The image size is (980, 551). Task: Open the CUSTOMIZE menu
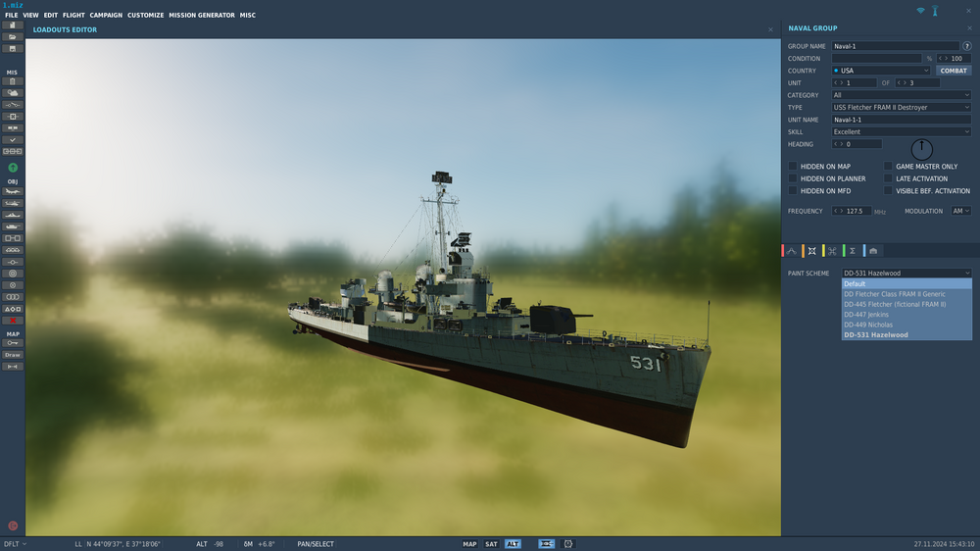[146, 15]
